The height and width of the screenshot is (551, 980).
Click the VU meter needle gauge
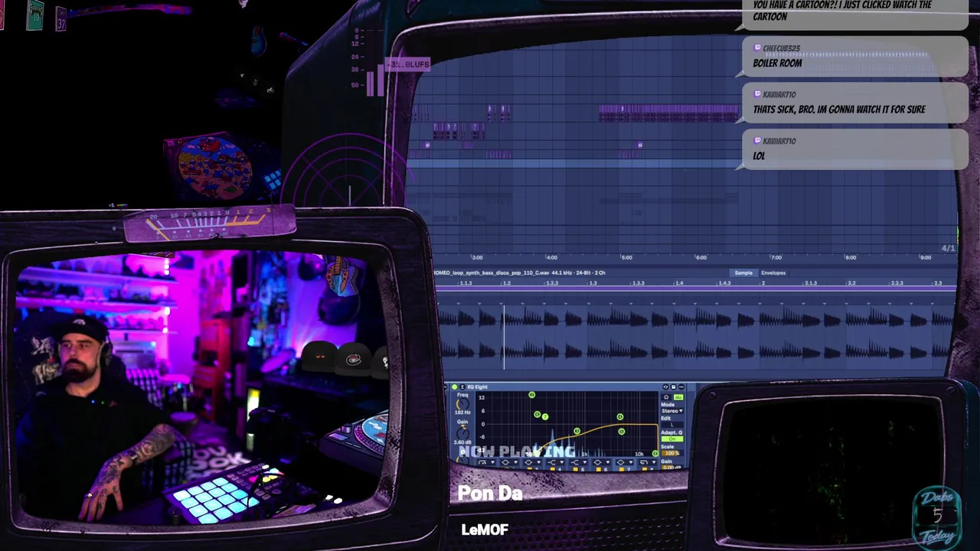tap(209, 222)
